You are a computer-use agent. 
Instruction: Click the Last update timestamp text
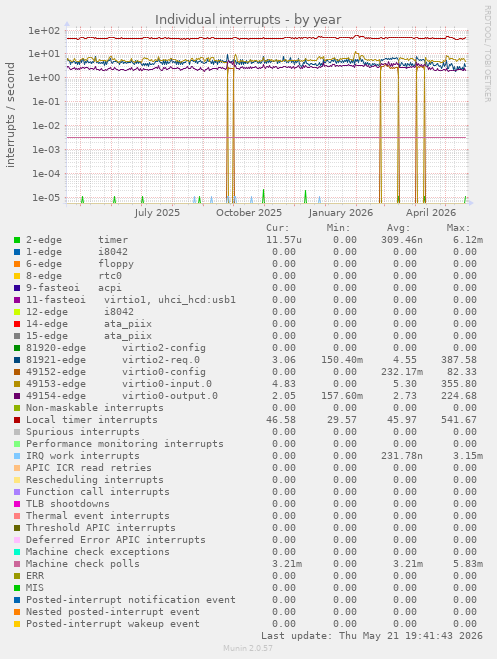[x=372, y=636]
